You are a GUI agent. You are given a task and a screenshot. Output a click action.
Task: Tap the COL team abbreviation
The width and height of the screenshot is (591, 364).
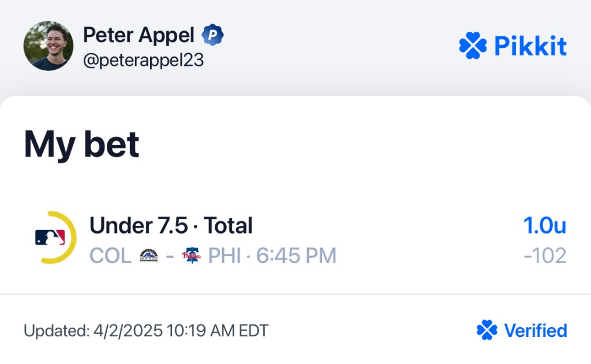pos(110,256)
